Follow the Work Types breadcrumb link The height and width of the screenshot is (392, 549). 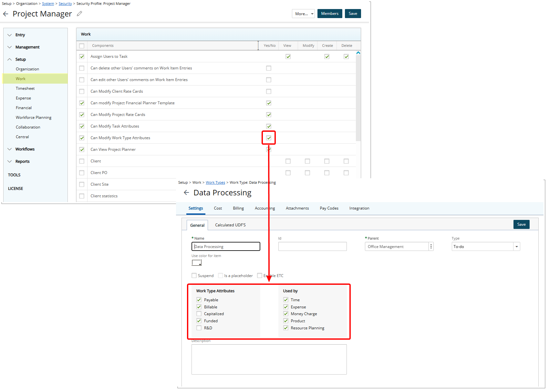tap(215, 182)
